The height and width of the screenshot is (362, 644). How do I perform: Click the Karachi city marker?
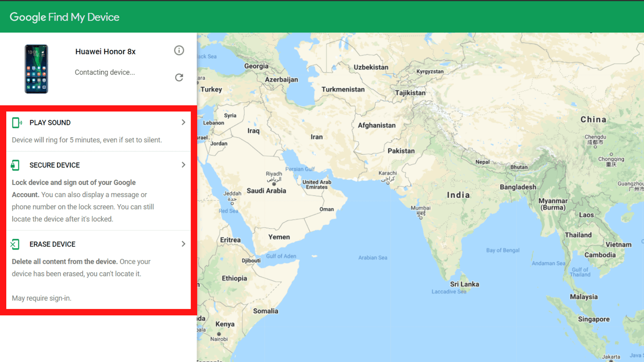(388, 183)
